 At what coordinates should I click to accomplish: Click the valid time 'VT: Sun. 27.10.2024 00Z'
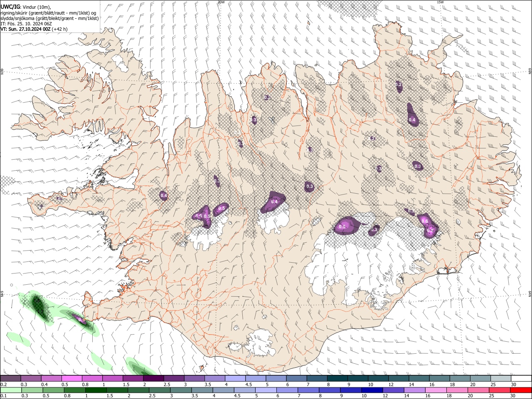25,29
